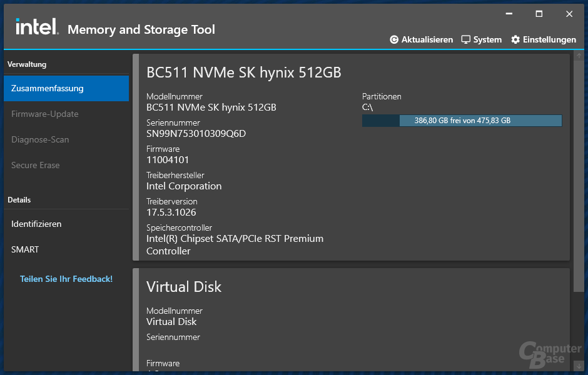Open the Secure Erase section
This screenshot has height=375, width=588.
coord(66,165)
